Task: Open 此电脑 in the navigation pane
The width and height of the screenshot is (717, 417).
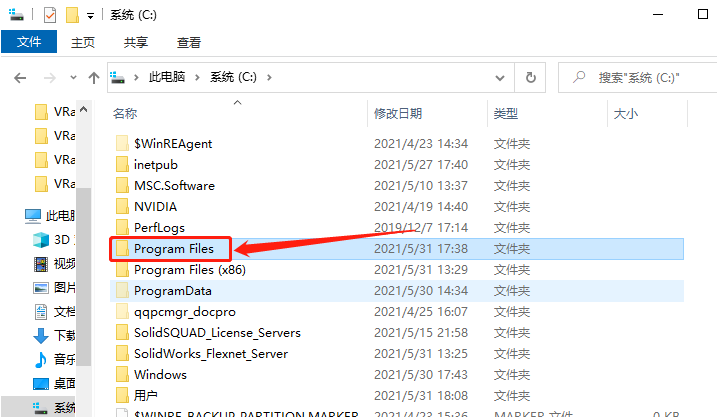Action: (50, 215)
